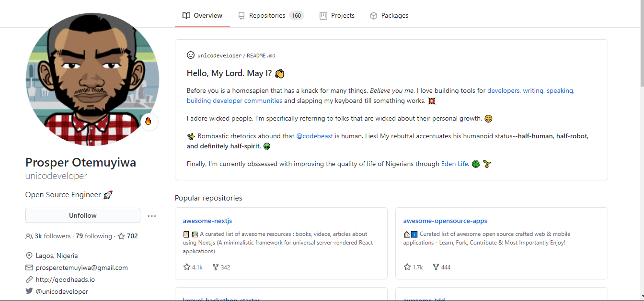The width and height of the screenshot is (644, 301).
Task: Click the star icon next to 702
Action: click(x=121, y=236)
